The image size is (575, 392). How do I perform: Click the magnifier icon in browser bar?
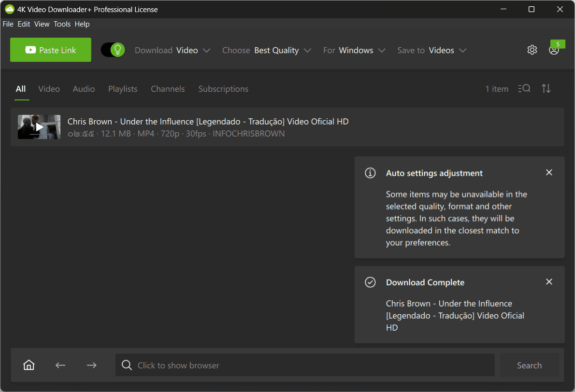(127, 365)
